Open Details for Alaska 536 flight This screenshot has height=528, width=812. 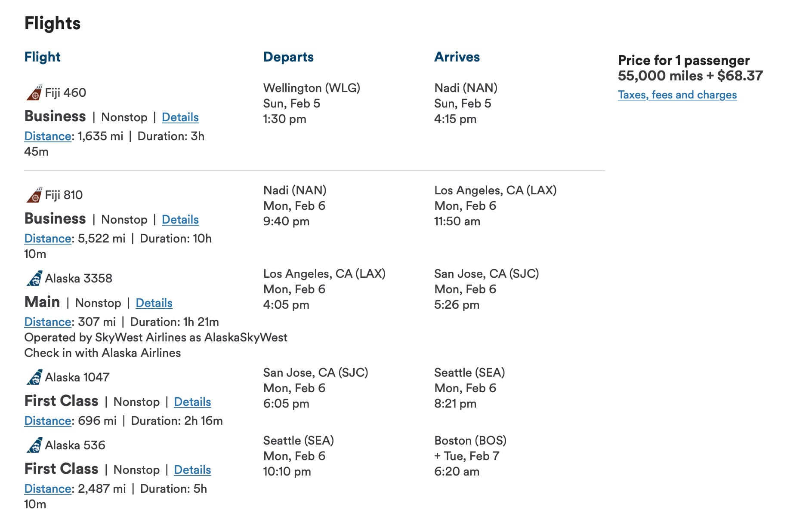tap(192, 470)
